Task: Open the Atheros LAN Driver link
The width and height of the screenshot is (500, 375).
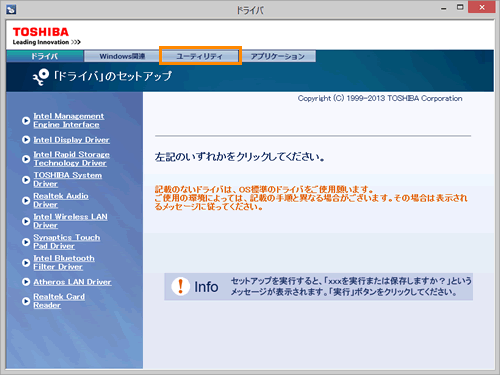Action: pyautogui.click(x=72, y=282)
